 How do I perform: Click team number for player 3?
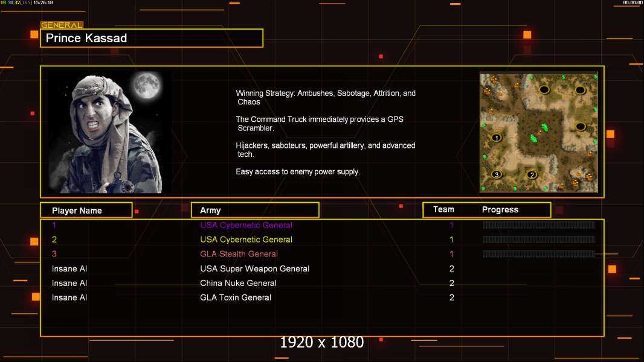pos(451,254)
